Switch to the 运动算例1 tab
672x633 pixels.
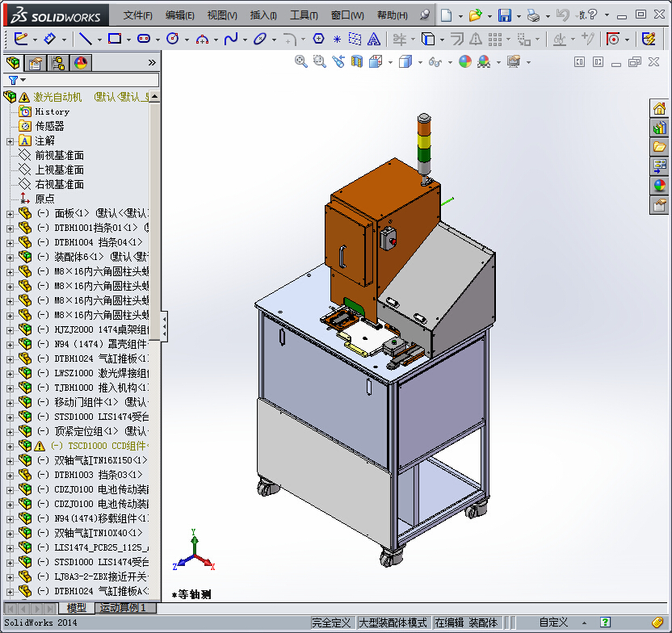pyautogui.click(x=125, y=608)
